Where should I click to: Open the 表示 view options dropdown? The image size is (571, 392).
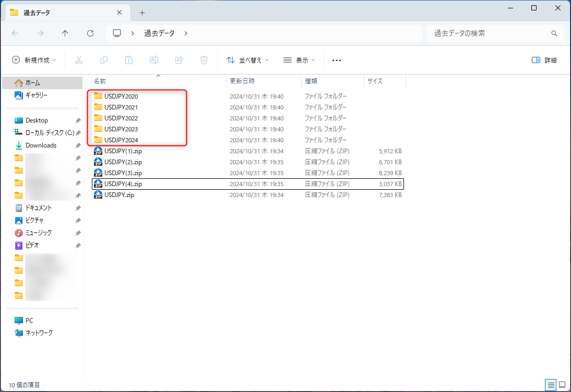click(x=299, y=60)
